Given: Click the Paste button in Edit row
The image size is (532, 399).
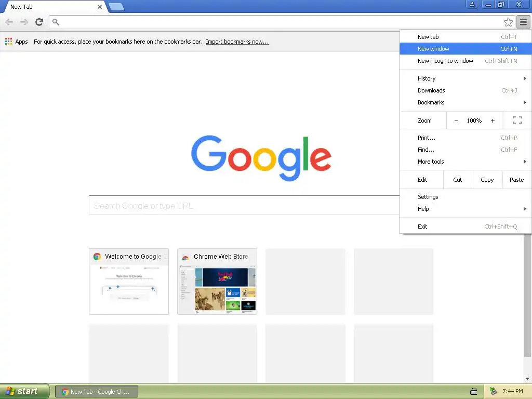Looking at the screenshot, I should [517, 179].
